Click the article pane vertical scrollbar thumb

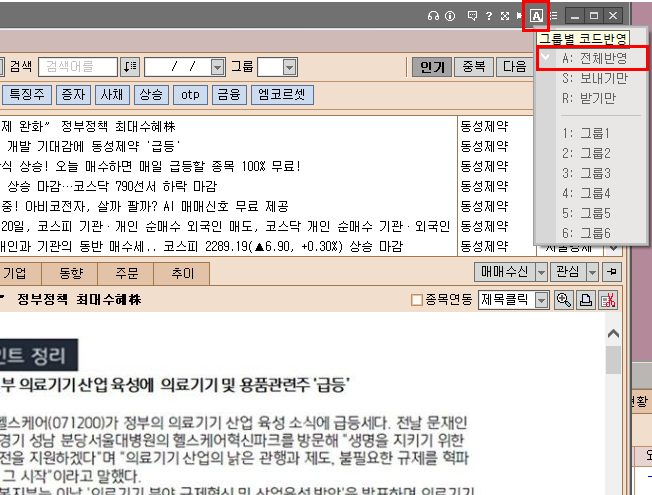click(613, 359)
